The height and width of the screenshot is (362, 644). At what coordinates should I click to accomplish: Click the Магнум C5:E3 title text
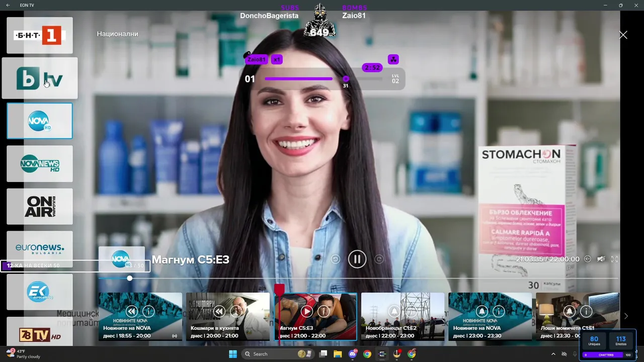[x=190, y=259]
